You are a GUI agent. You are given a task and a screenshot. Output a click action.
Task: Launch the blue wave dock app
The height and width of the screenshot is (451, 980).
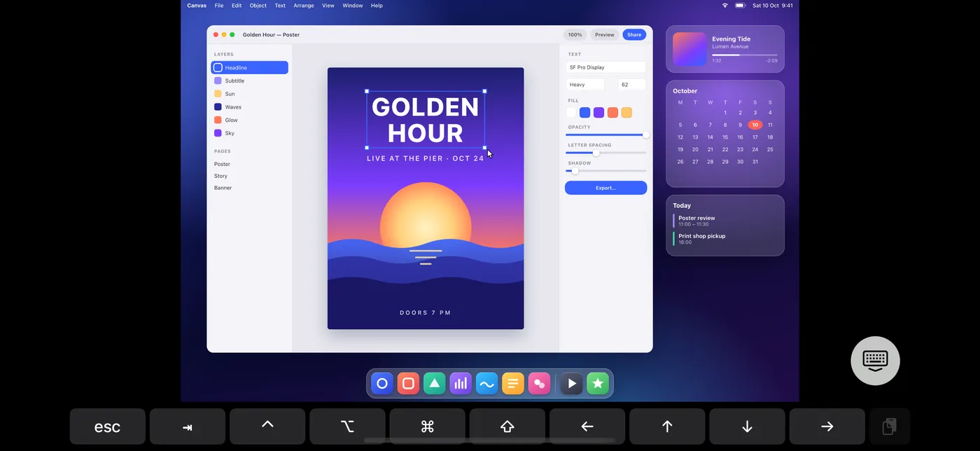(x=486, y=383)
